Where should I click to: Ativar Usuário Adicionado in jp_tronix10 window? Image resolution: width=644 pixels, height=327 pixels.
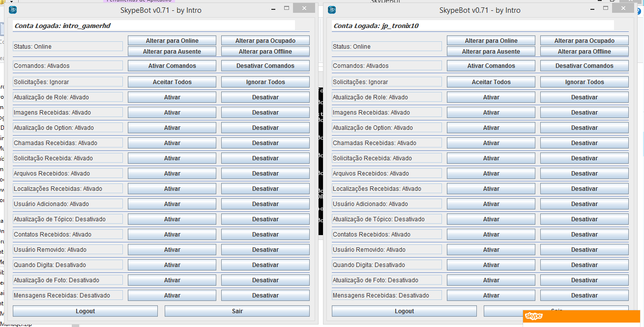tap(491, 204)
